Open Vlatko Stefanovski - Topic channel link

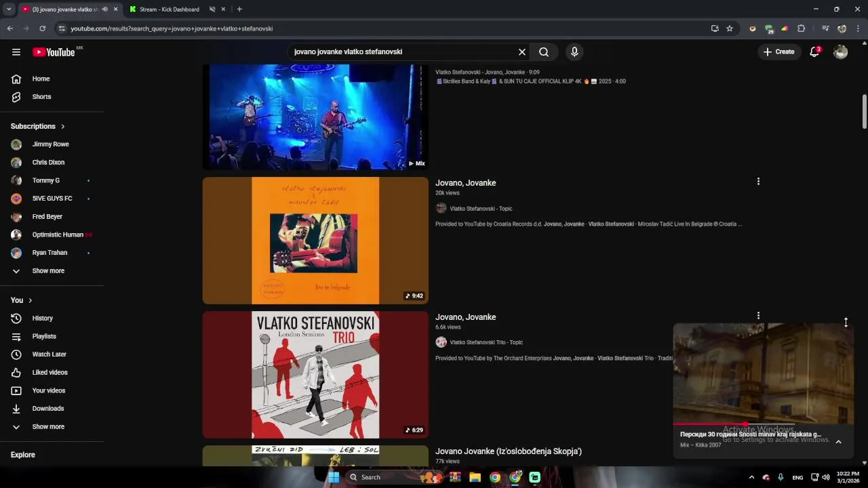[481, 209]
